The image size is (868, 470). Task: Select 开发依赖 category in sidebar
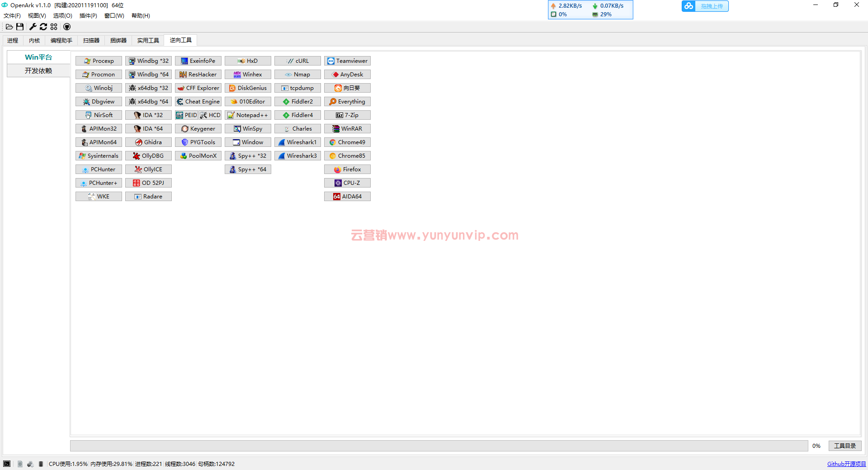[x=38, y=71]
